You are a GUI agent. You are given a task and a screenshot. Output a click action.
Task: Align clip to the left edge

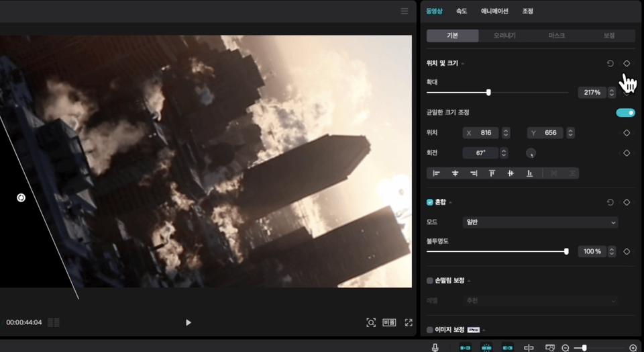coord(436,173)
